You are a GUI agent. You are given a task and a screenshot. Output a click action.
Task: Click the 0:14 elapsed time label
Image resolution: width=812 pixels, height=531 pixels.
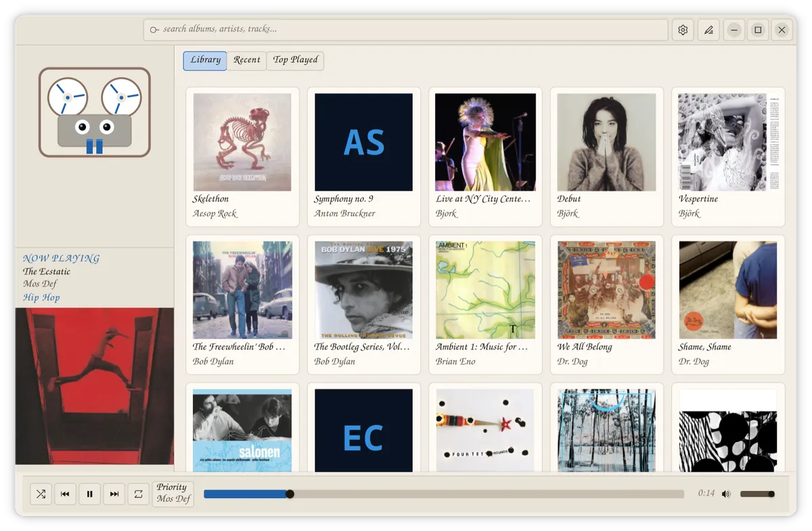click(x=706, y=494)
